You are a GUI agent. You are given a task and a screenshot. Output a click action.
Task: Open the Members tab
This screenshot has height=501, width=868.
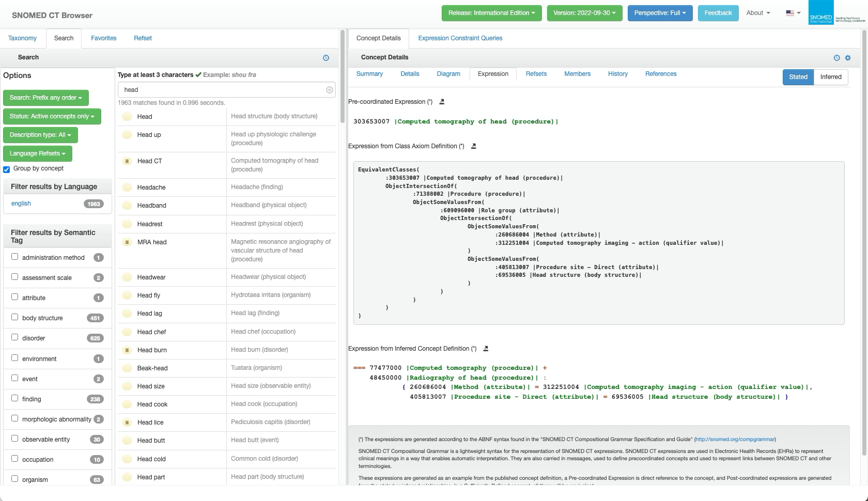[x=577, y=74]
